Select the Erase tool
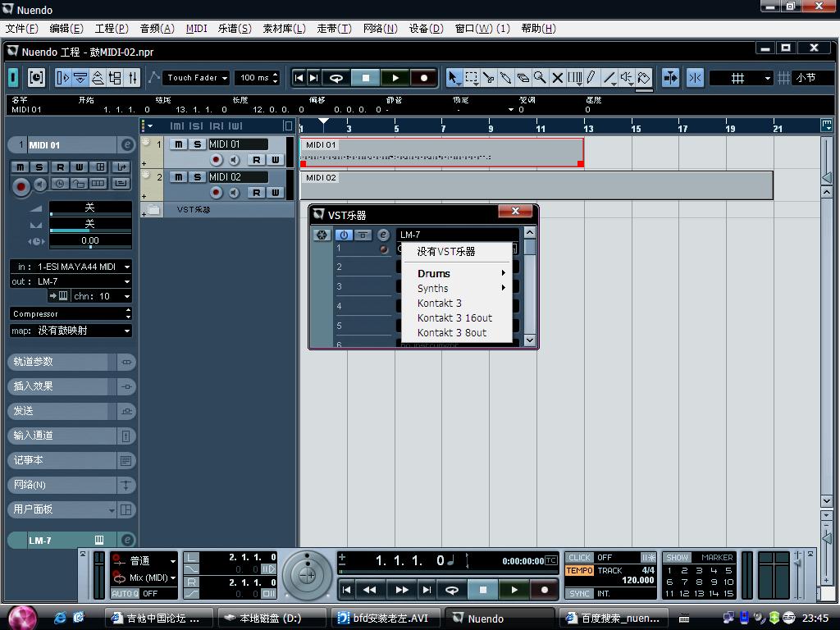 (x=523, y=78)
